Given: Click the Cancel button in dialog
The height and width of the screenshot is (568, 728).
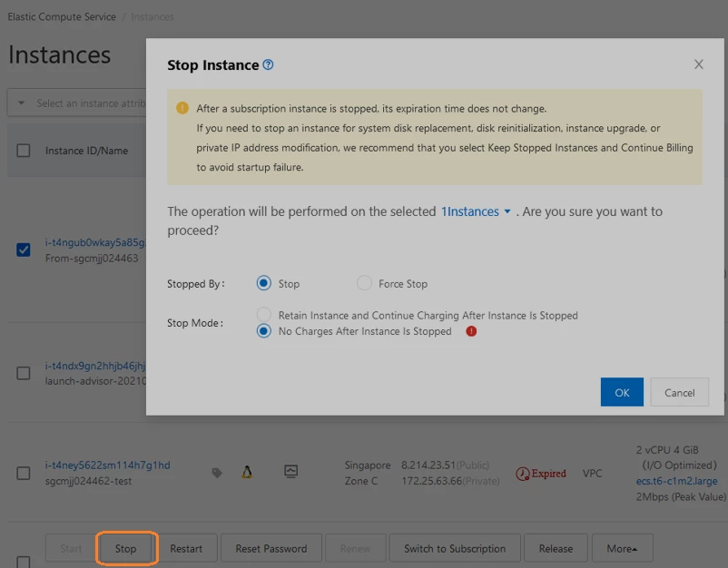Looking at the screenshot, I should [679, 392].
